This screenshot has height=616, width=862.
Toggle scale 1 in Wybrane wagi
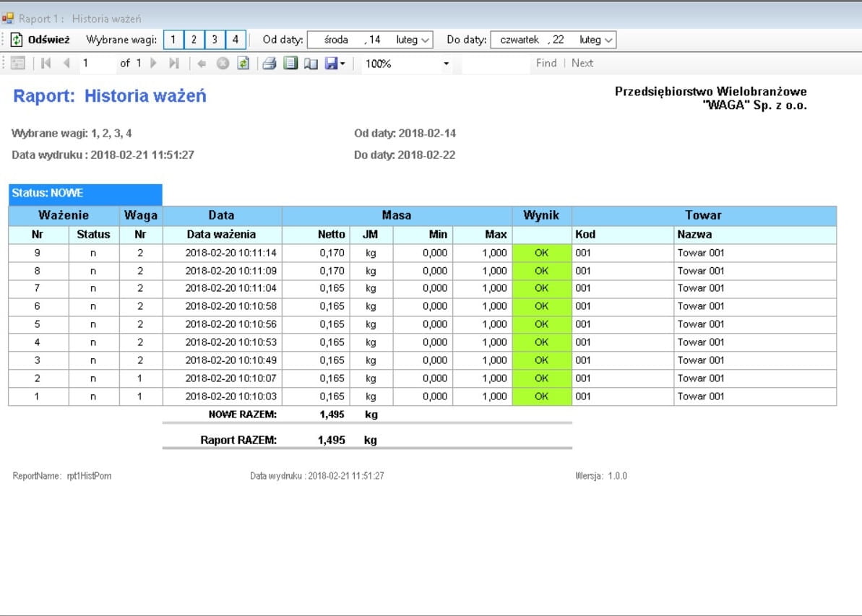(173, 40)
